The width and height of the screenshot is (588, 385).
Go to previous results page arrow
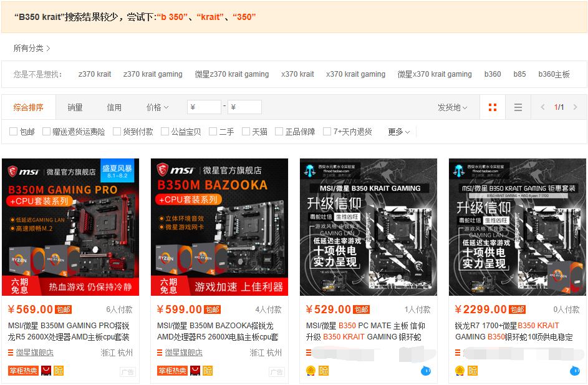[542, 107]
